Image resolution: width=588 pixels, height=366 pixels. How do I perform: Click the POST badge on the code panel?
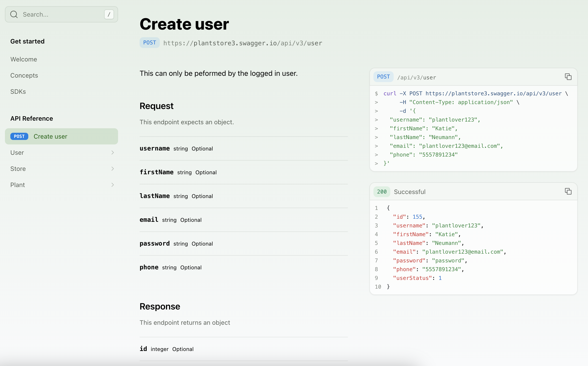click(x=383, y=77)
